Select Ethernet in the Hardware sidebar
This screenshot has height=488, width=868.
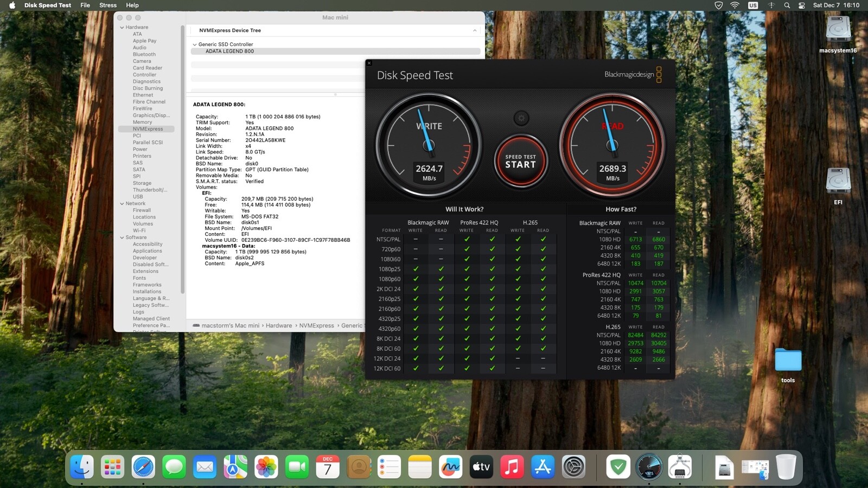143,95
